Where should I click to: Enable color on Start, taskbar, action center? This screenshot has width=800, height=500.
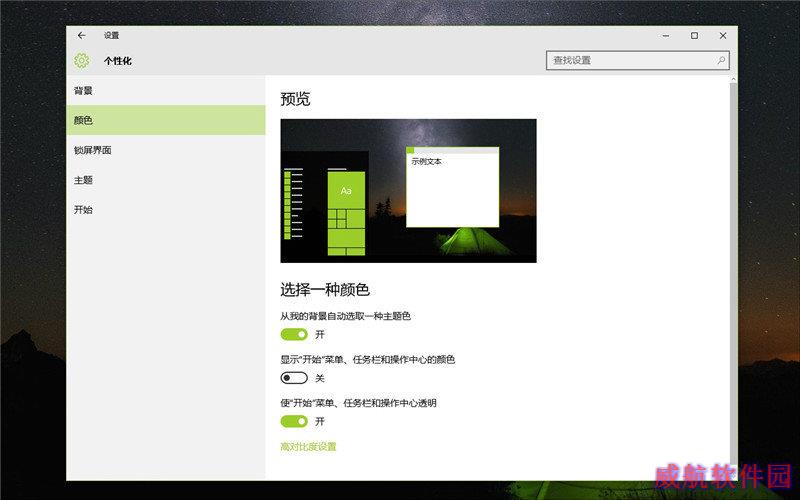tap(294, 378)
